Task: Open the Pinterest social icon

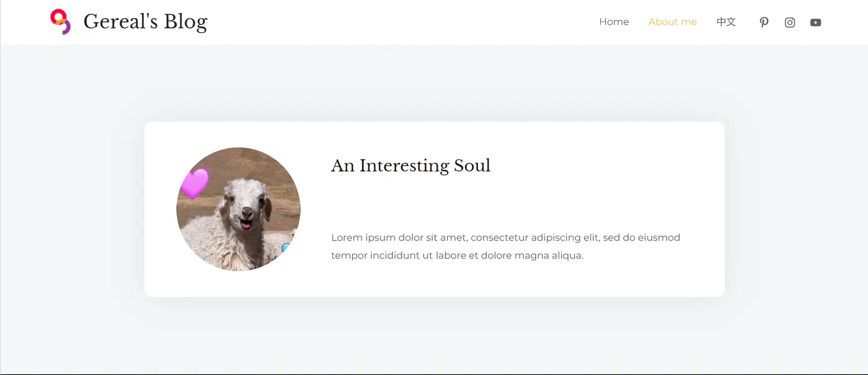Action: 764,22
